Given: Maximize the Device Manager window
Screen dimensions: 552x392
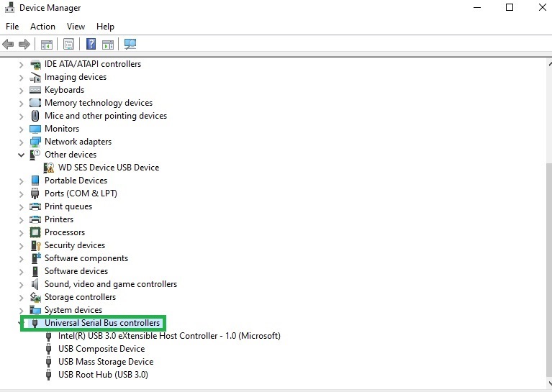Looking at the screenshot, I should coord(510,7).
